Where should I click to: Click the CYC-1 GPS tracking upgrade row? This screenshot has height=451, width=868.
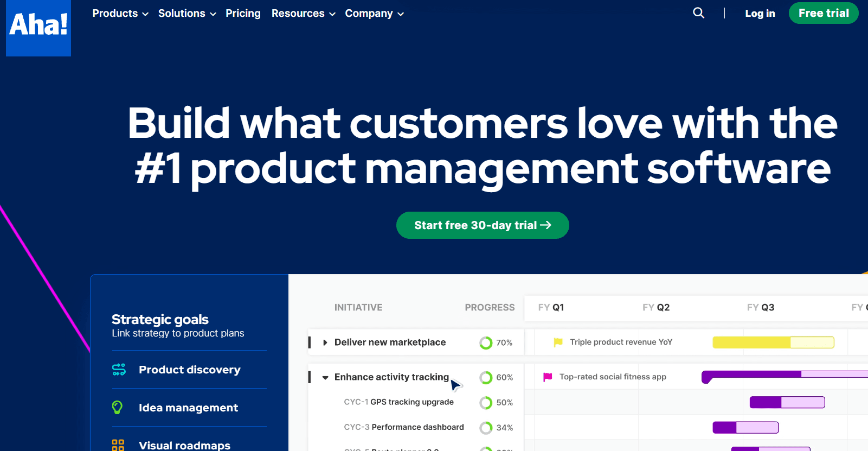click(x=398, y=402)
